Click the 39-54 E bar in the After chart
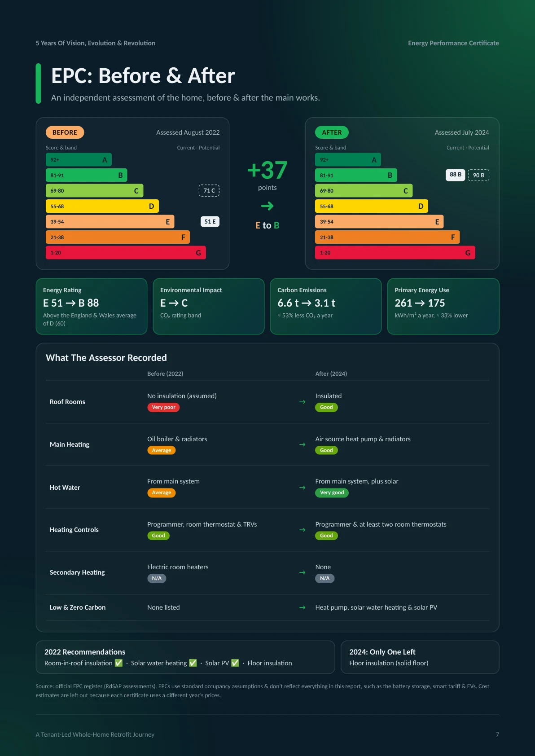The width and height of the screenshot is (535, 756). (379, 222)
